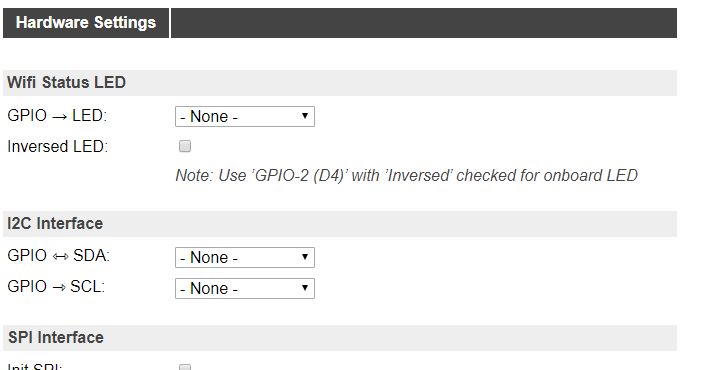Click the LED dropdown's triangle arrow

pos(305,116)
